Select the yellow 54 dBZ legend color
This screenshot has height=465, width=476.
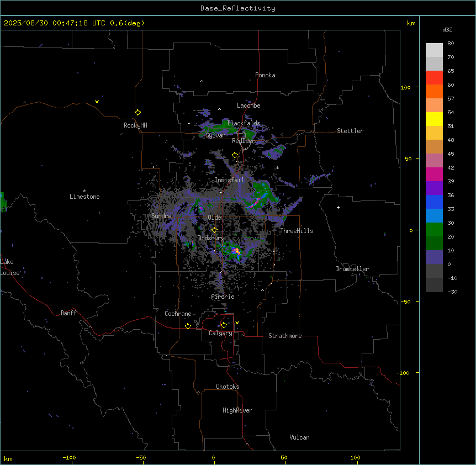pyautogui.click(x=434, y=119)
